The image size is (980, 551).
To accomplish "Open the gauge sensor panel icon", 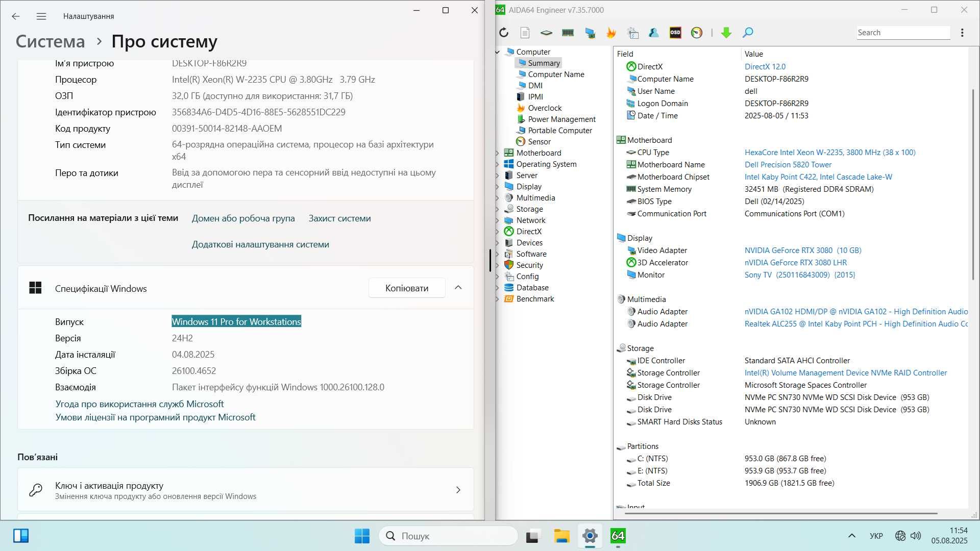I will (x=697, y=33).
